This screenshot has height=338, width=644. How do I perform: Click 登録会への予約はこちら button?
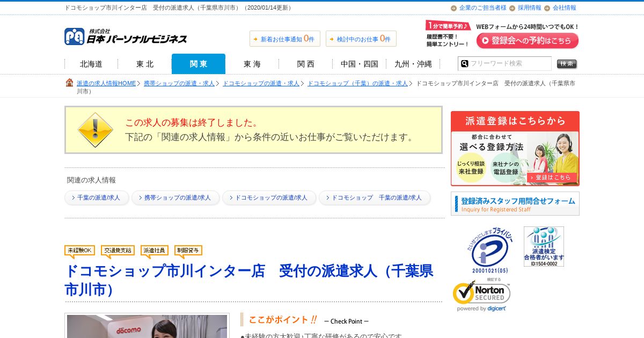coord(528,41)
